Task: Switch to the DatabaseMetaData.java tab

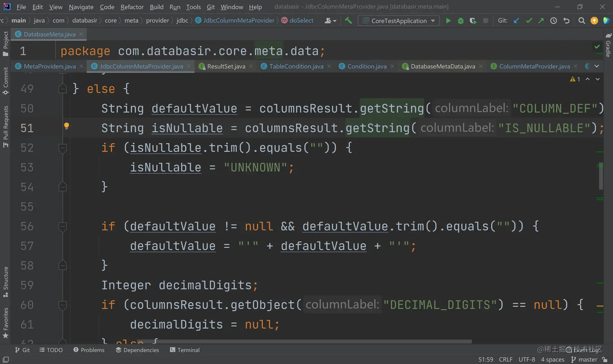Action: coord(443,66)
